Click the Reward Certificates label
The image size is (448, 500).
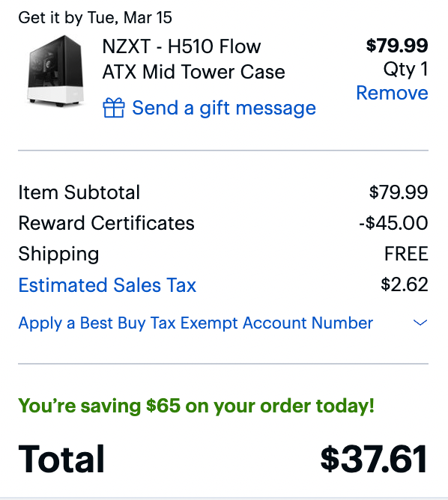point(106,223)
